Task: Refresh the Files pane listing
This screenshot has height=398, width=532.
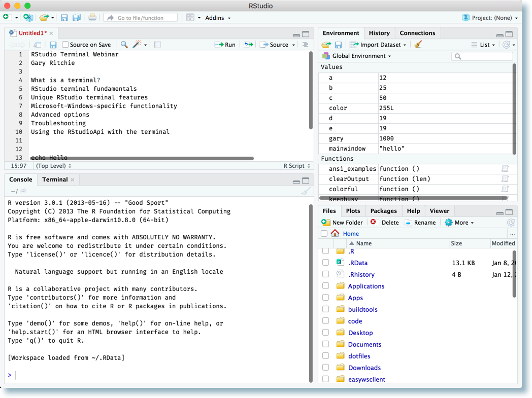Action: tap(511, 223)
